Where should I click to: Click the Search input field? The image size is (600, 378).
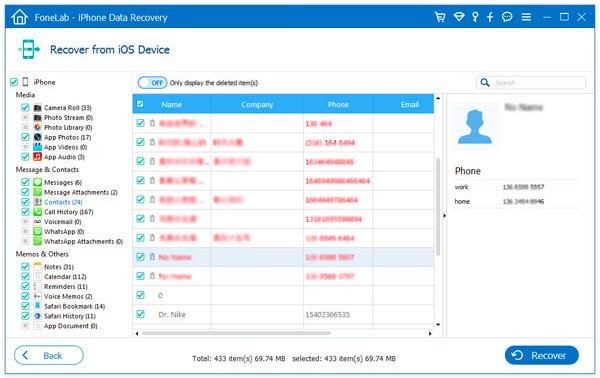point(531,83)
